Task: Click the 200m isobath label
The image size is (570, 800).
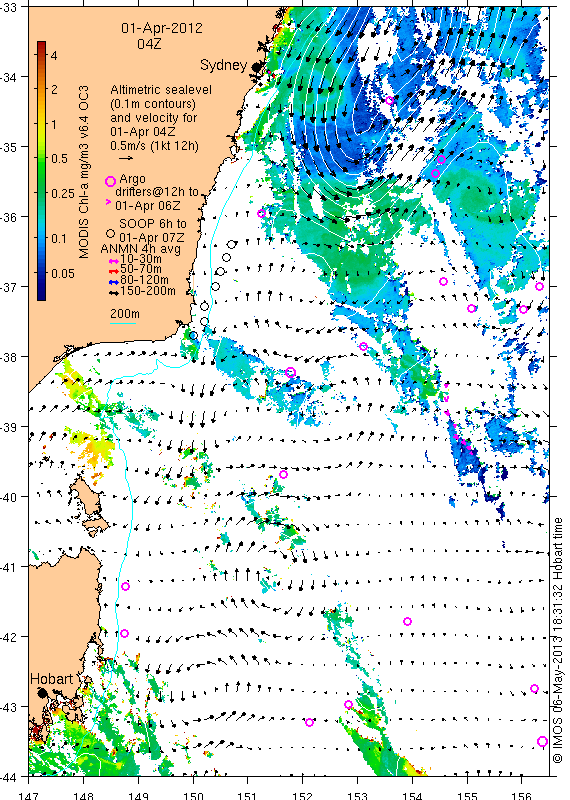Action: pyautogui.click(x=125, y=314)
